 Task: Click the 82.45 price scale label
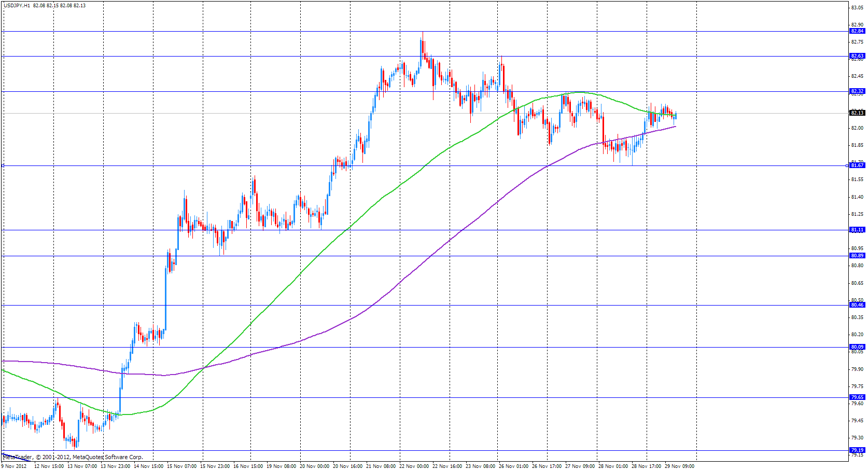coord(857,76)
